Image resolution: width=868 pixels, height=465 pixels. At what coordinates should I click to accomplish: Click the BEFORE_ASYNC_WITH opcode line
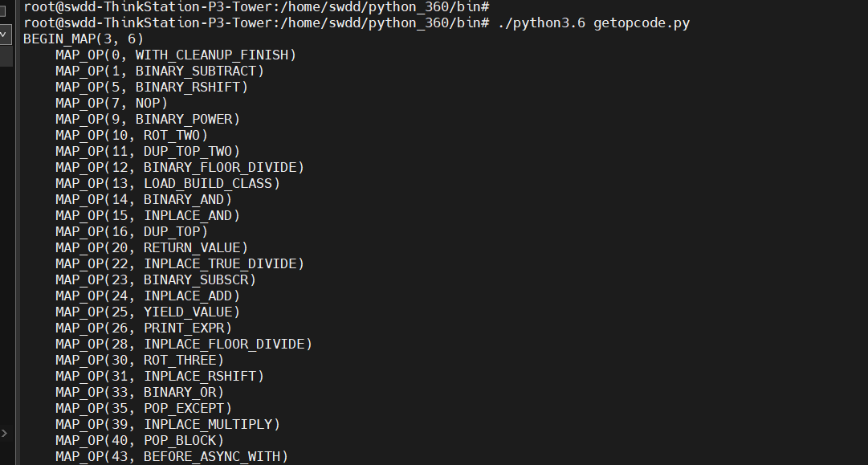pyautogui.click(x=172, y=456)
